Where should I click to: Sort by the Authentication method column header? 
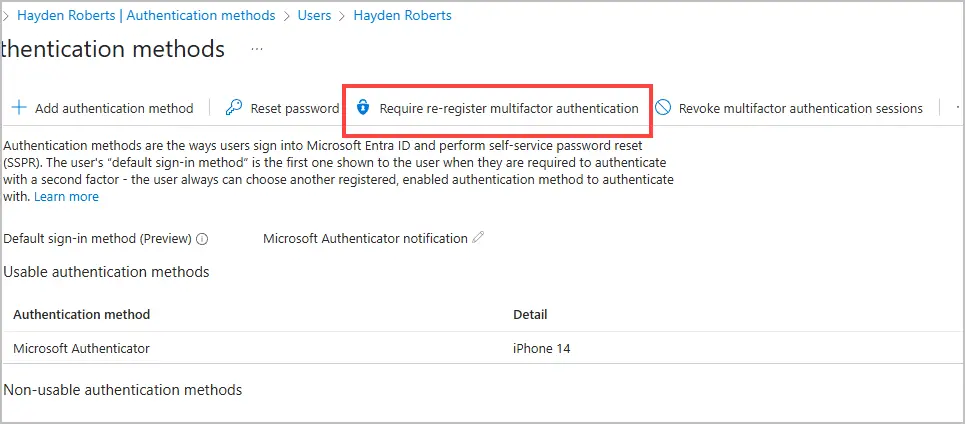82,314
